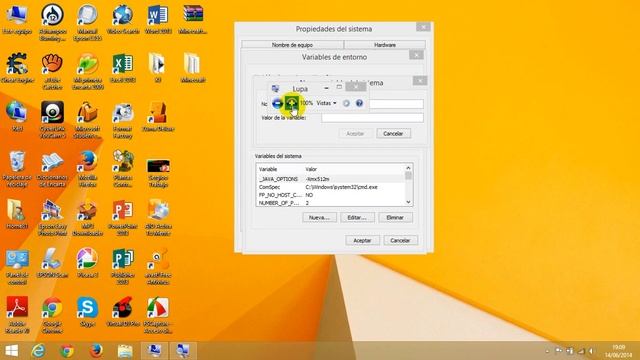Viewport: 640px width, 360px height.
Task: Switch to the Hardware tab
Action: point(385,45)
